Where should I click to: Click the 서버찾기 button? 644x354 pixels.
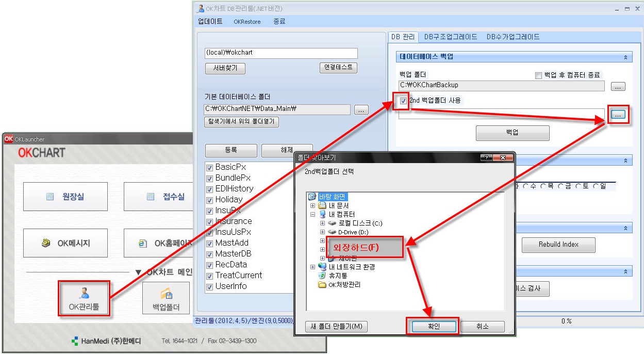point(225,69)
